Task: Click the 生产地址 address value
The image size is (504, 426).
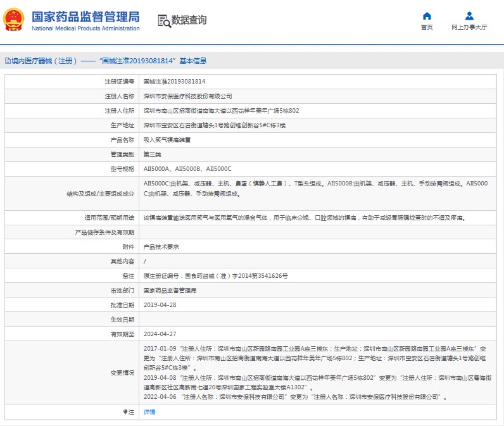Action: [215, 125]
